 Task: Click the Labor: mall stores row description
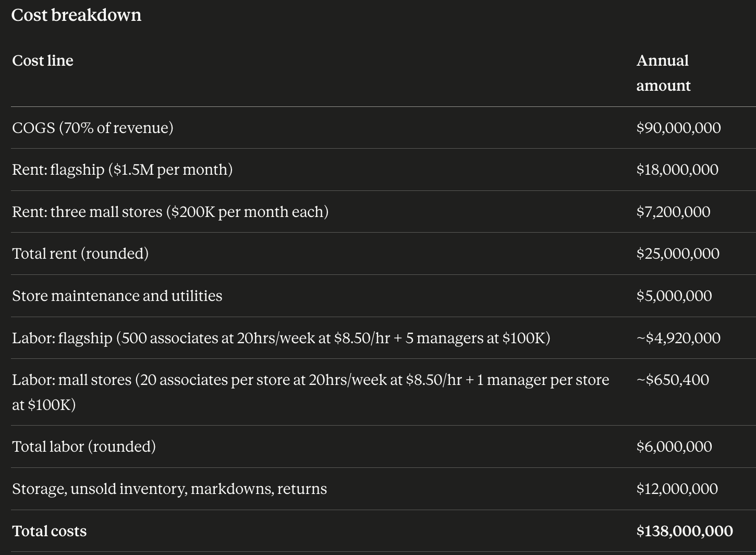(311, 392)
